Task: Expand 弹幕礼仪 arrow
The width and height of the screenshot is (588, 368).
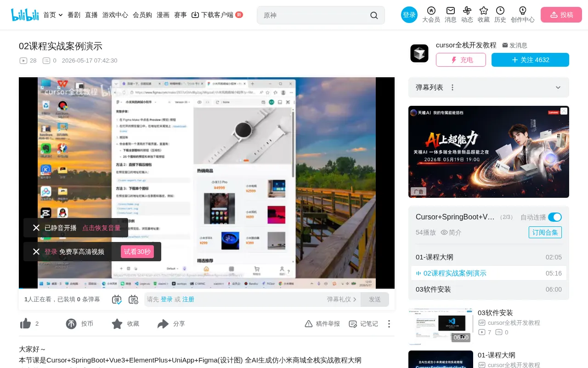Action: (355, 299)
